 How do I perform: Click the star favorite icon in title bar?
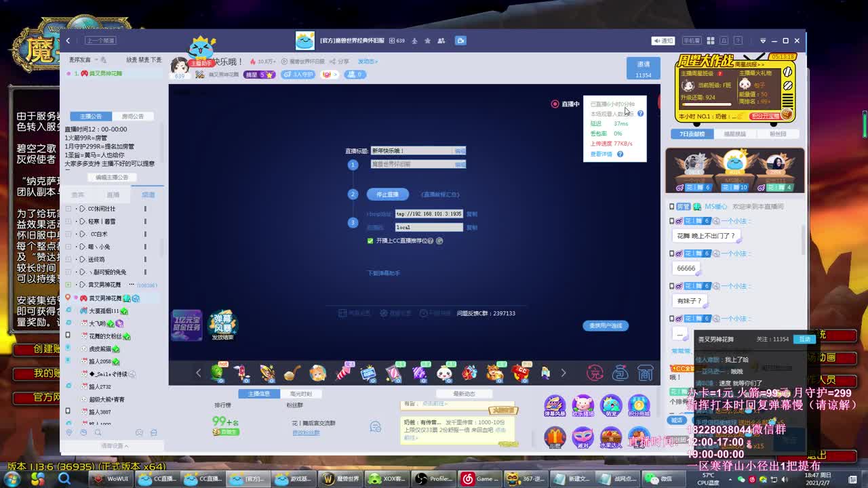coord(427,41)
